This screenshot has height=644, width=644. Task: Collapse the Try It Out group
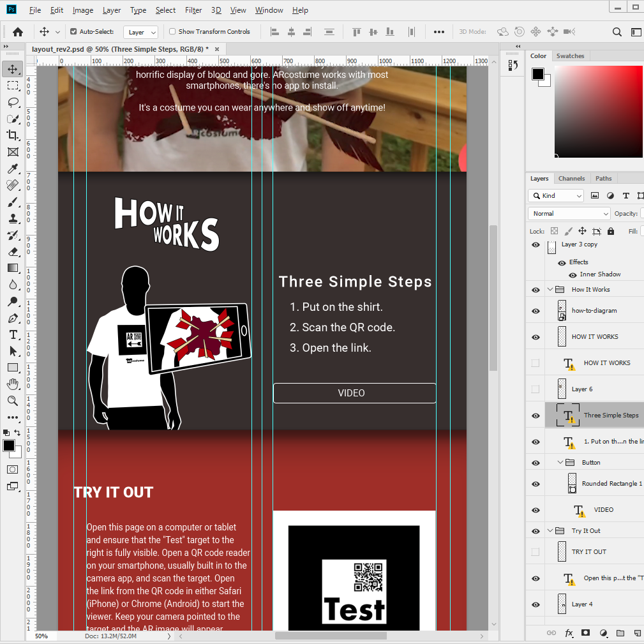[x=550, y=530]
